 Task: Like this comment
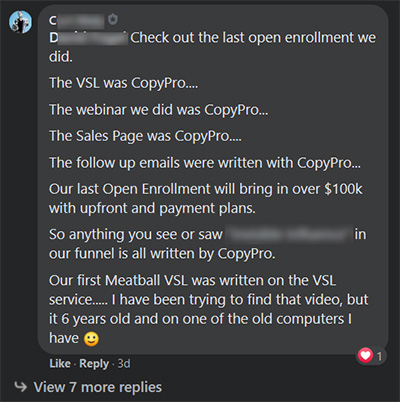coord(60,363)
